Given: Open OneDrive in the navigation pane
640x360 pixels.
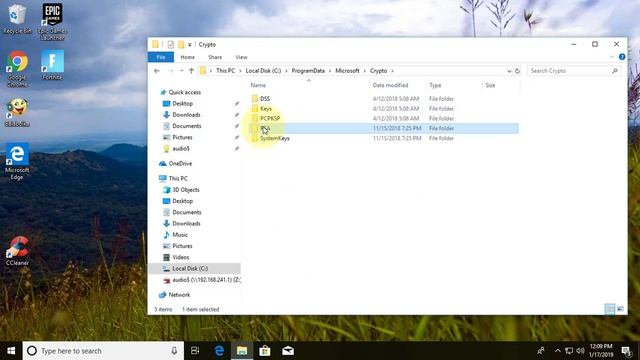Looking at the screenshot, I should [x=180, y=163].
